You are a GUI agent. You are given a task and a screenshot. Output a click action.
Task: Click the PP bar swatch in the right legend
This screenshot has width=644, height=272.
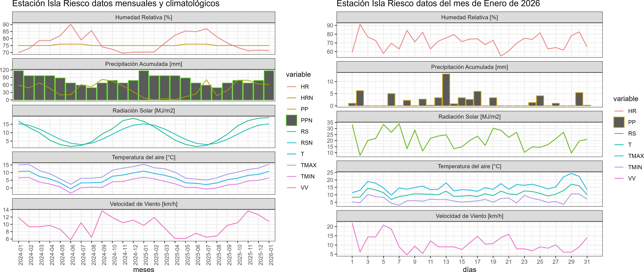tap(619, 122)
